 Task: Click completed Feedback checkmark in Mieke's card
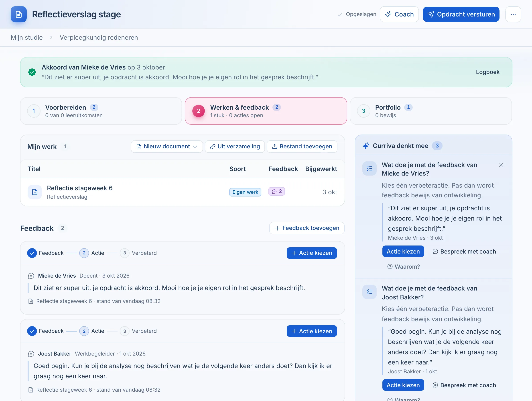point(32,253)
